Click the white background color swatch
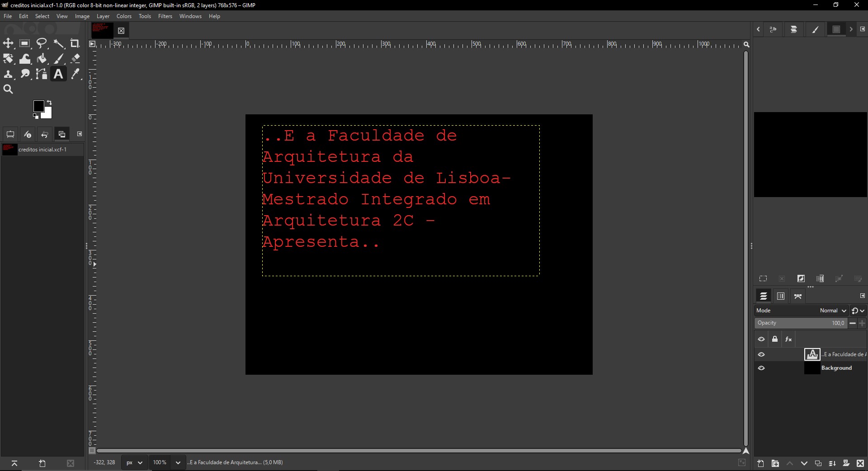This screenshot has width=868, height=471. pos(48,114)
